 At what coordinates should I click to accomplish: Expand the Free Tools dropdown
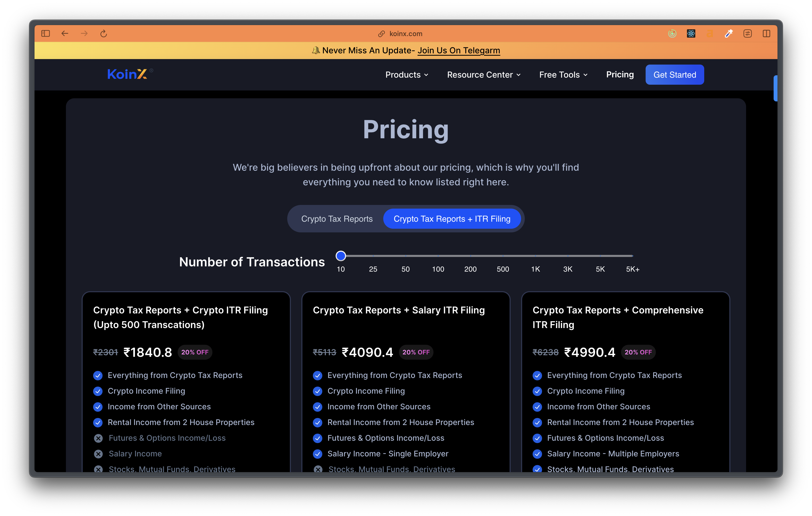pyautogui.click(x=563, y=74)
